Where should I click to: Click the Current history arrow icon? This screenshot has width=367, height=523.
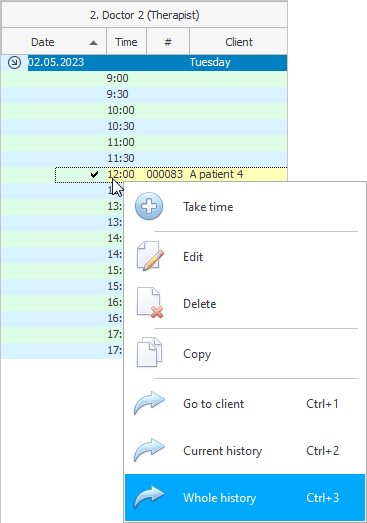[x=149, y=450]
